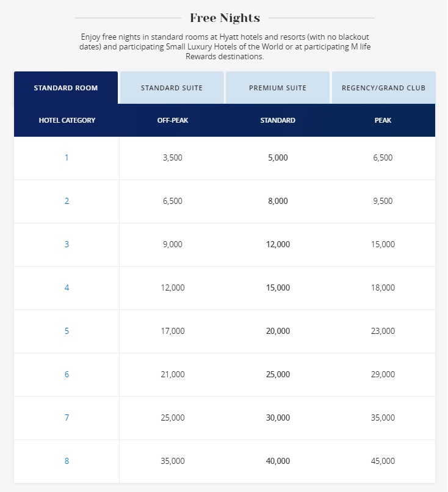Switch to the Regency/Grand Club tab
This screenshot has width=448, height=492.
point(384,88)
